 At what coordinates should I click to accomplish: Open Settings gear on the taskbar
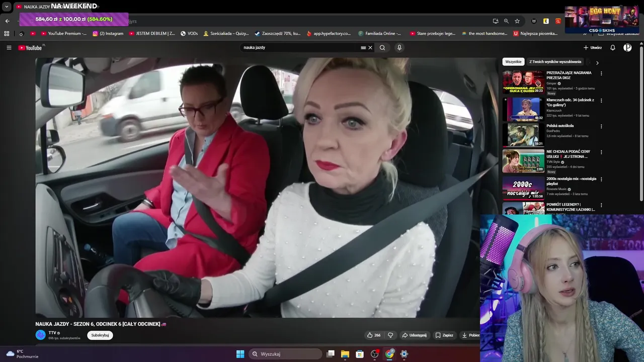click(404, 354)
